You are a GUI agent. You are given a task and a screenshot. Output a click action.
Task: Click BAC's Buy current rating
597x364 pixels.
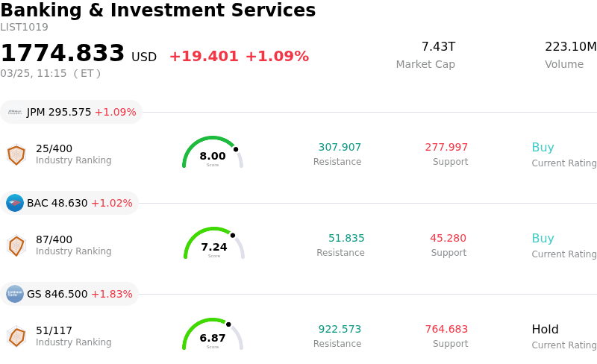[543, 239]
